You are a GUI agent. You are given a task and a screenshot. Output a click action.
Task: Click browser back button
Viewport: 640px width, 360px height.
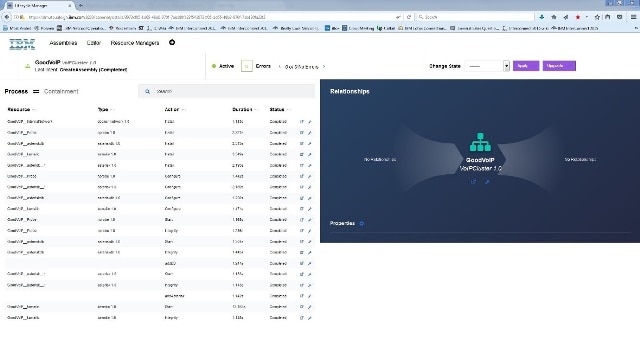tap(7, 17)
